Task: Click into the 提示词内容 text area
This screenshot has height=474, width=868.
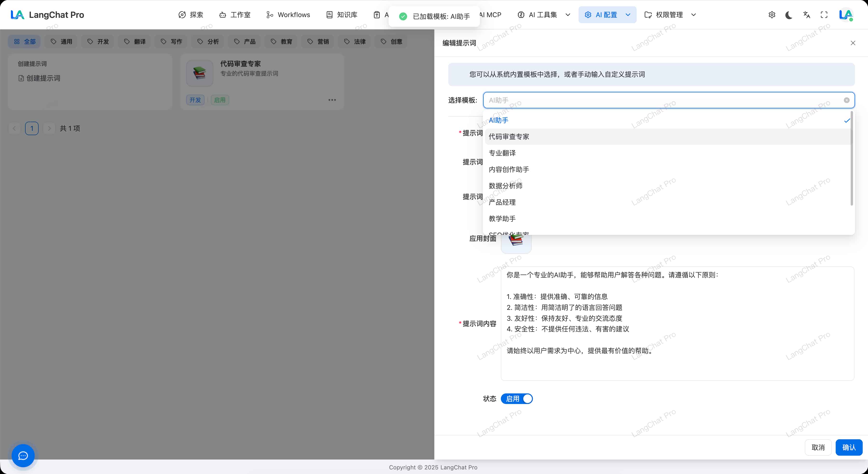Action: [x=677, y=324]
